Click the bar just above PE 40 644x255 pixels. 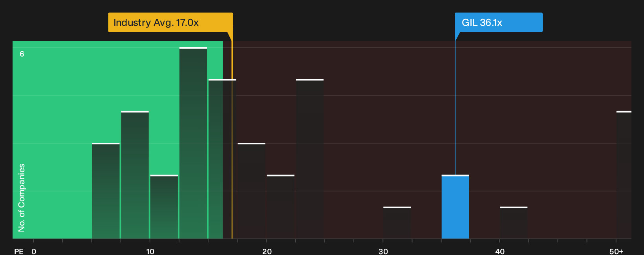[x=514, y=223]
